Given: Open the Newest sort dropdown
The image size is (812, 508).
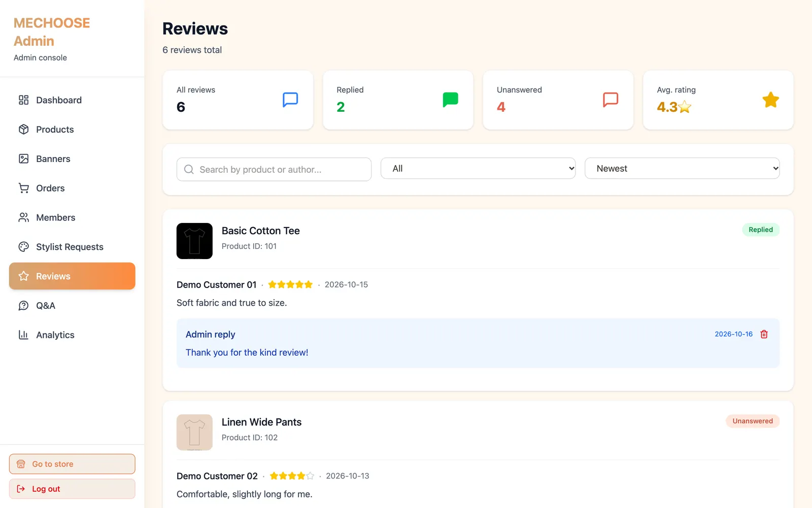Looking at the screenshot, I should click(682, 169).
